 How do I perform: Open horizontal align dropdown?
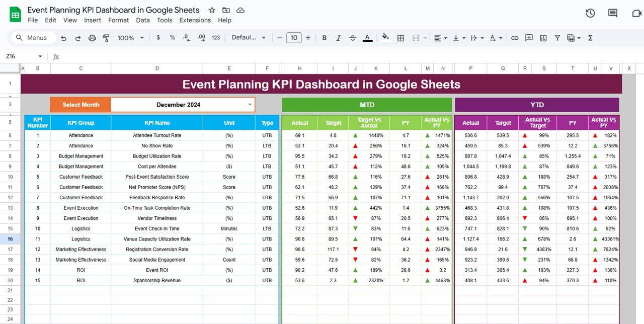click(x=441, y=38)
